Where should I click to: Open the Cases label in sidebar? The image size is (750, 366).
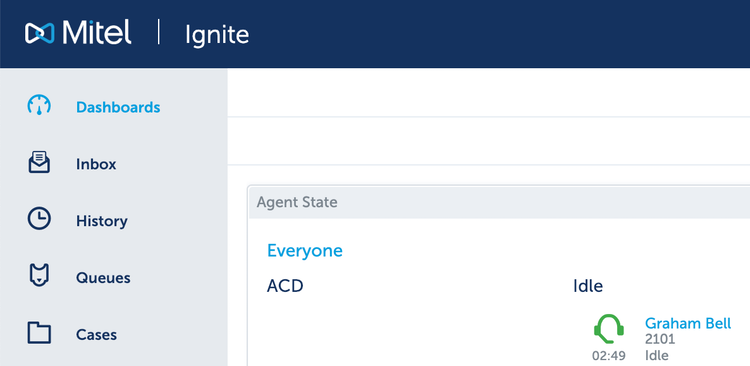96,334
